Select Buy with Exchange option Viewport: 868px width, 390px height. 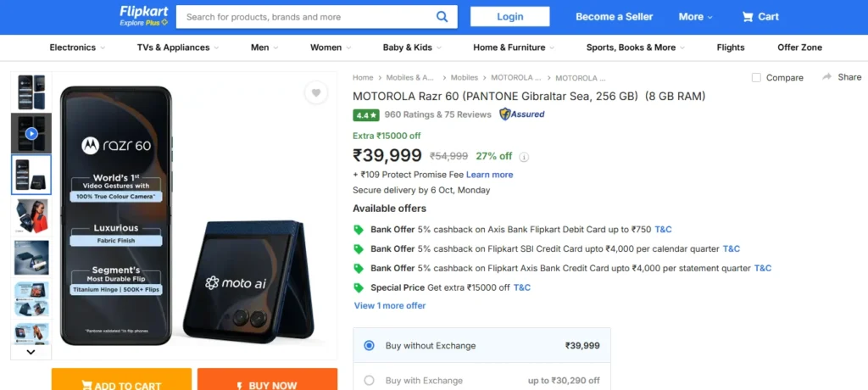(369, 381)
